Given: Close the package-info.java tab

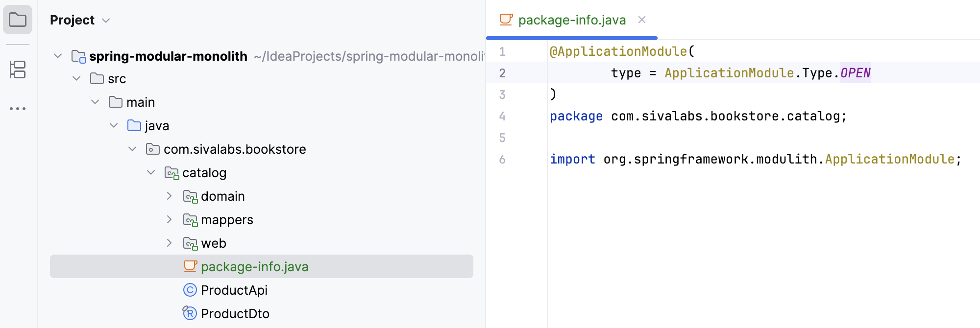Looking at the screenshot, I should 642,20.
